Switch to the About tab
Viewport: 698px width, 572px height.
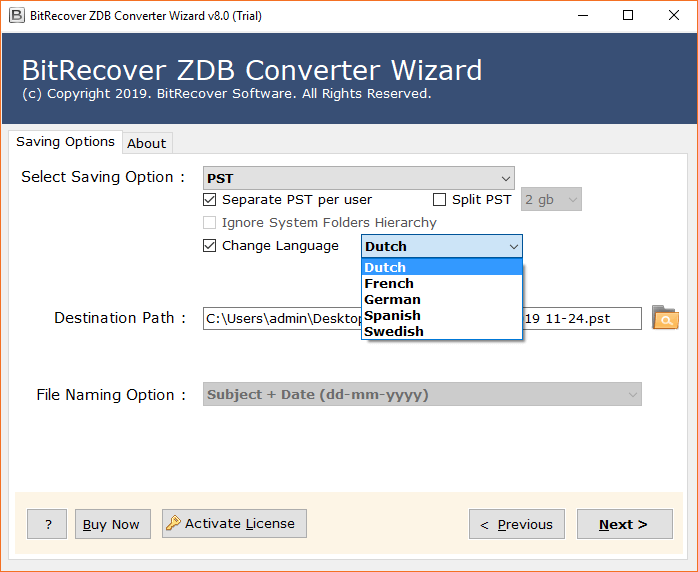(147, 143)
